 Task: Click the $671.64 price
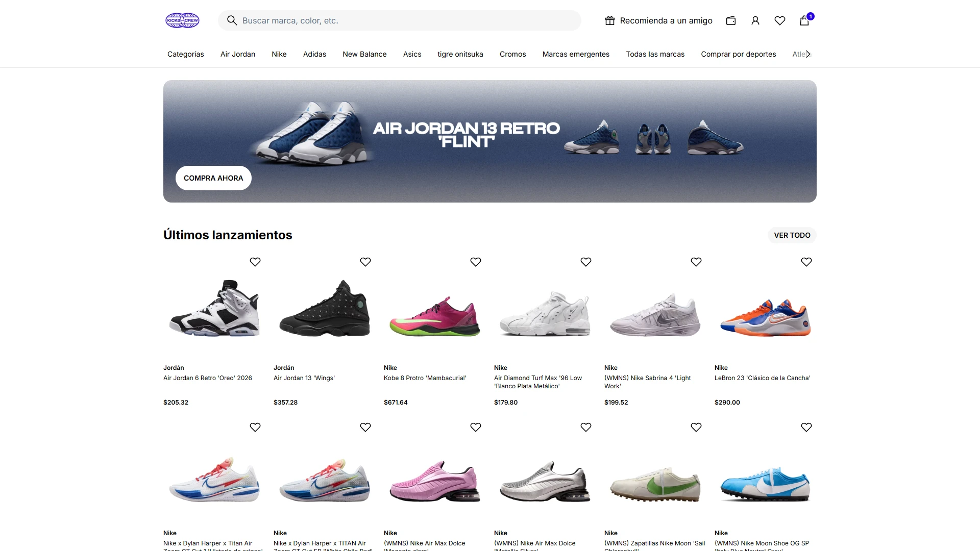tap(396, 403)
